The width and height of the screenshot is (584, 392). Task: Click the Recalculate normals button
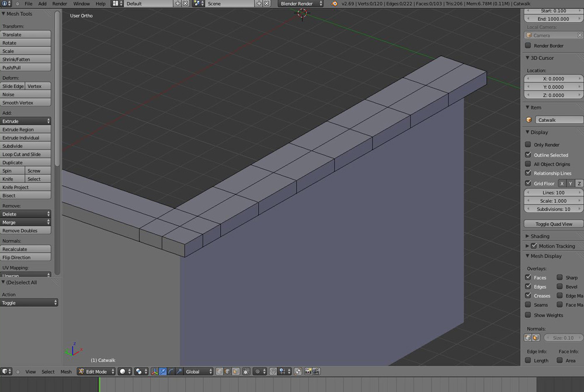coord(25,249)
